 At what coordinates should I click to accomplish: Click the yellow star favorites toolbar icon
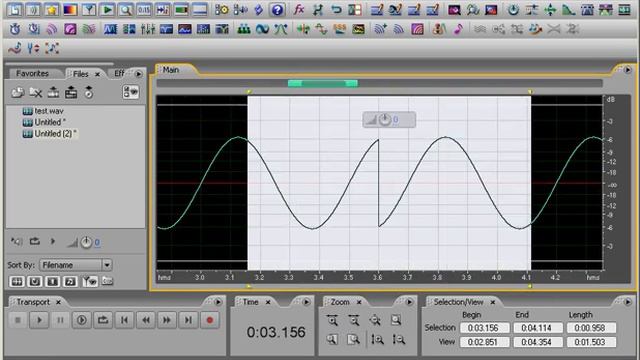51,9
